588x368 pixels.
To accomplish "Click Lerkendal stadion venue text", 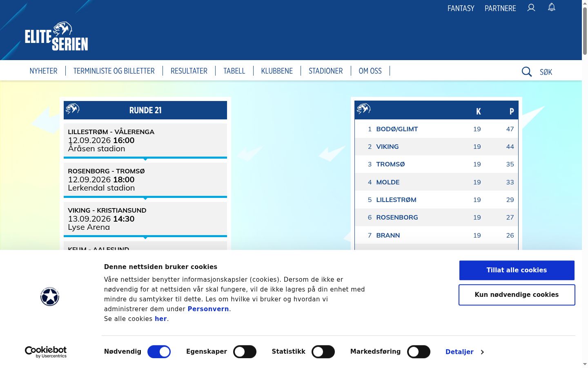I will click(101, 188).
